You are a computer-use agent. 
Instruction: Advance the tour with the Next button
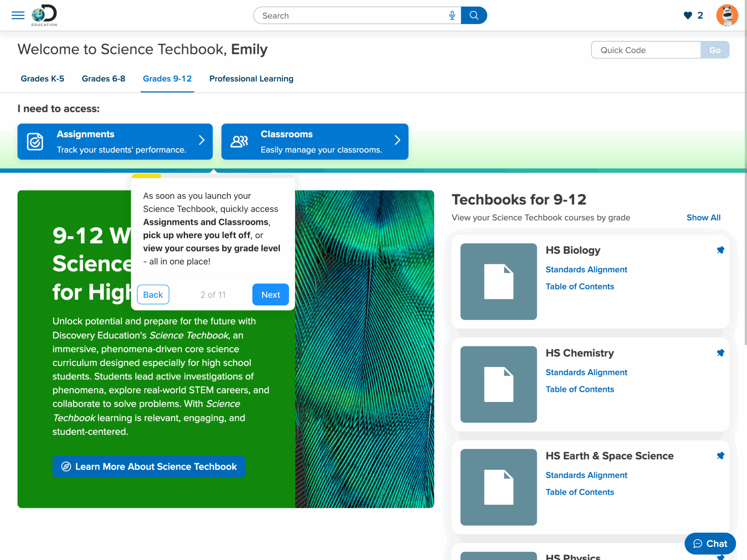[270, 295]
